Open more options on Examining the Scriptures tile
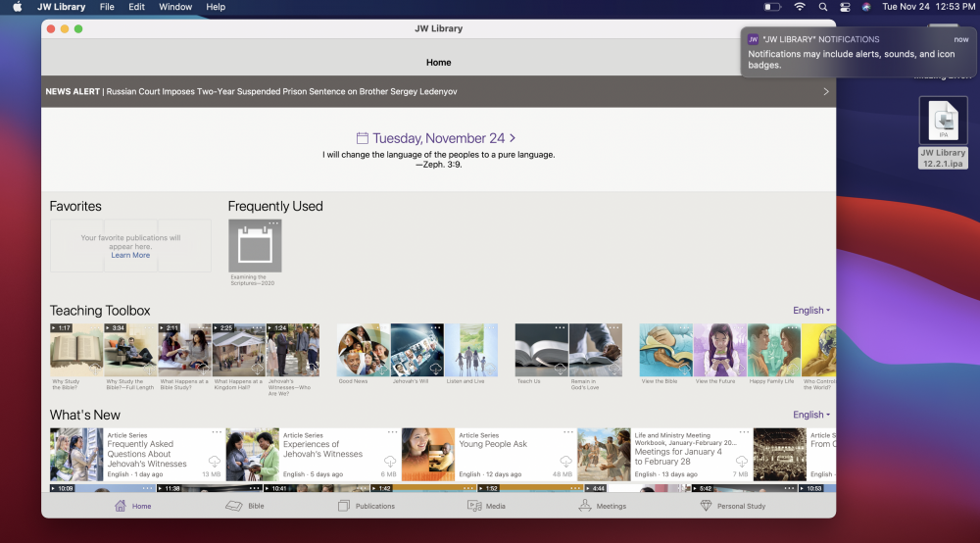This screenshot has height=543, width=980. point(273,223)
